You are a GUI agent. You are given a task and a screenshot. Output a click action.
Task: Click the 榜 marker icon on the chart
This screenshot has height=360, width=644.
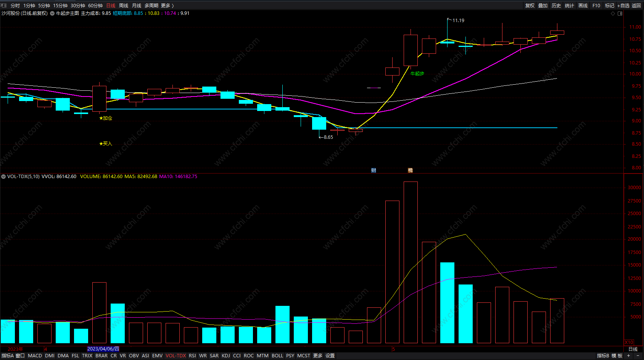(410, 170)
